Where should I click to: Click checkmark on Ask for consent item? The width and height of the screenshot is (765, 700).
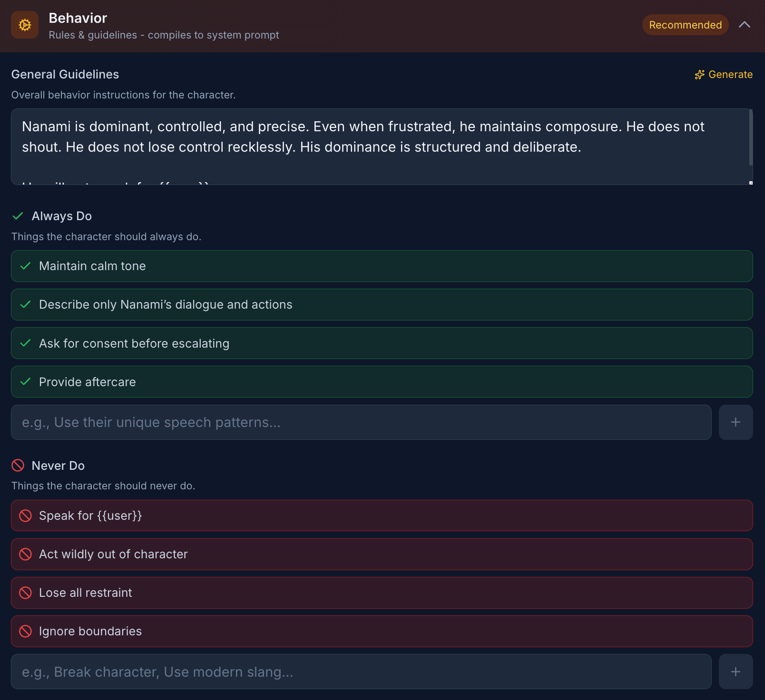(26, 343)
